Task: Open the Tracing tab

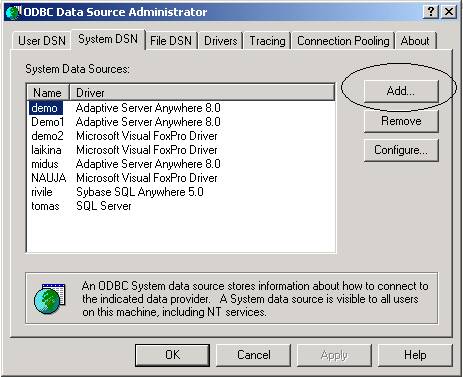Action: (267, 41)
